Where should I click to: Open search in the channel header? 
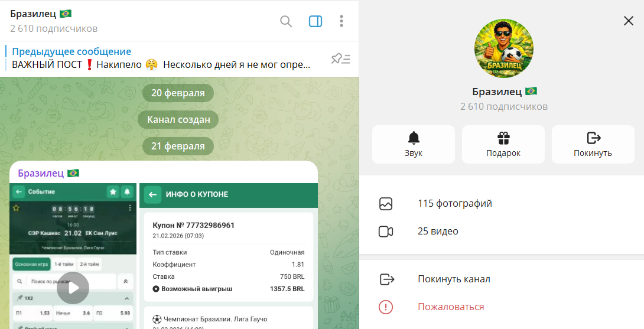pos(286,21)
